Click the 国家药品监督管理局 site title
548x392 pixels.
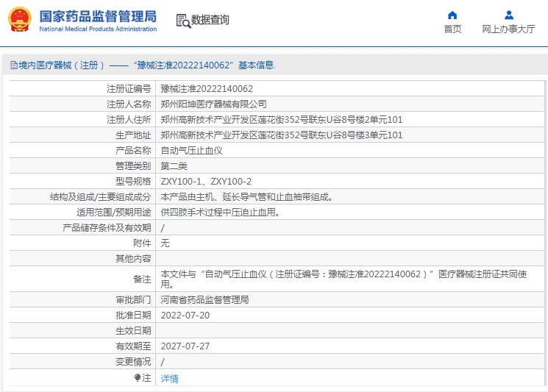point(97,15)
